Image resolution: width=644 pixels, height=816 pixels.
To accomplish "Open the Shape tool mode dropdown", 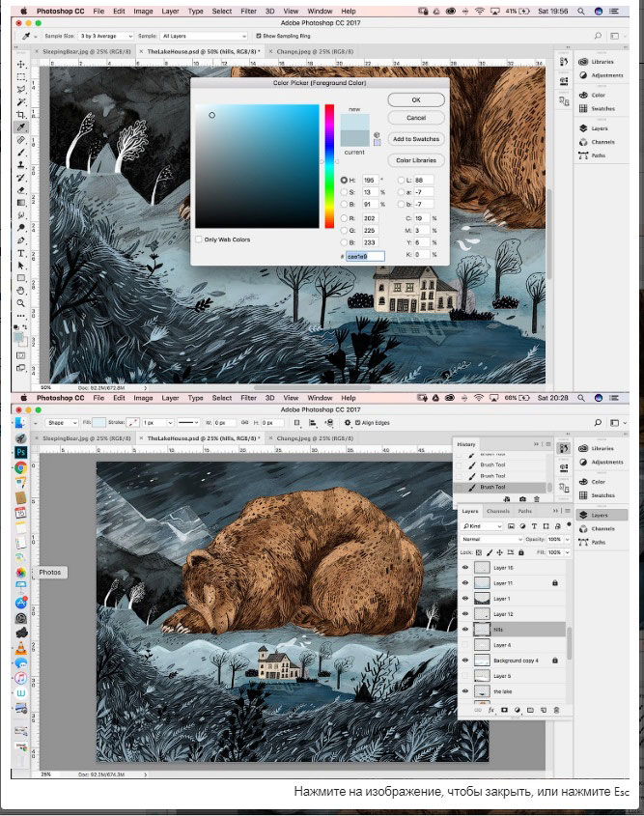I will (x=62, y=423).
